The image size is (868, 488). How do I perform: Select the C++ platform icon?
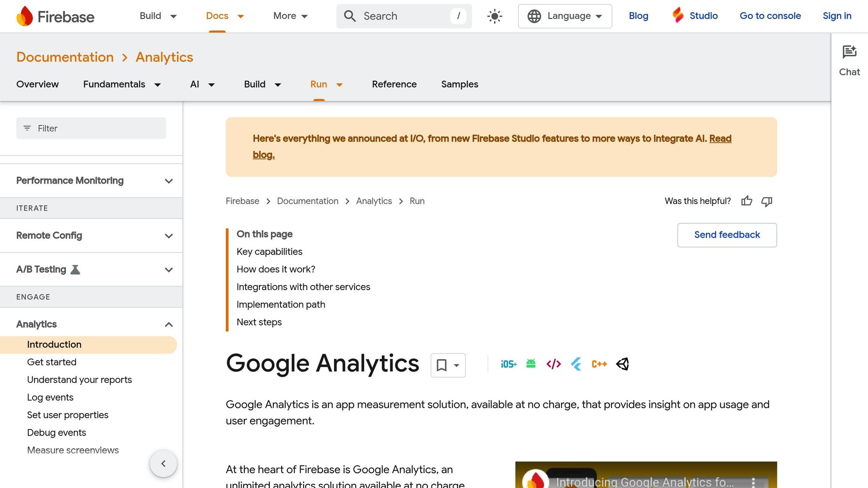599,364
